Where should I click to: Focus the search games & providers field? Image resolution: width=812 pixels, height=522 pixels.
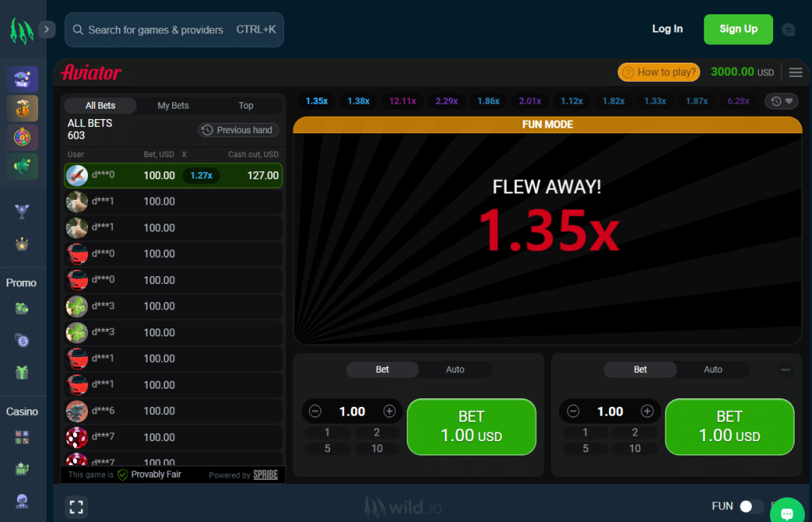coord(174,30)
